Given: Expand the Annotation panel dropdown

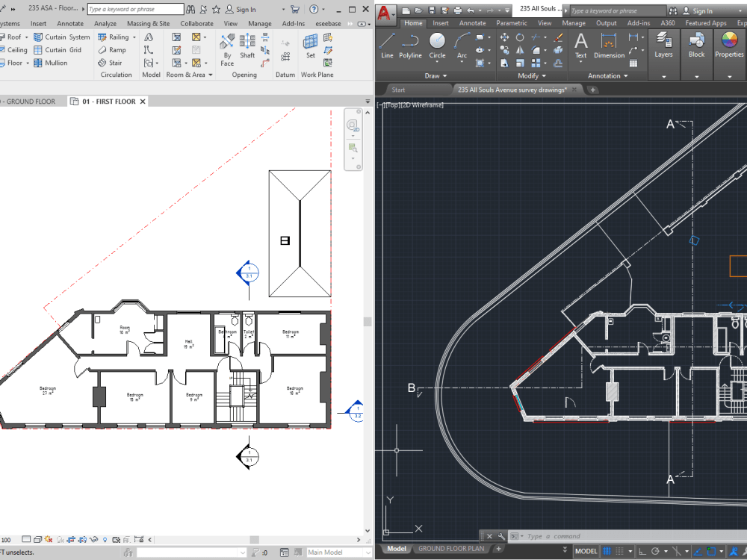Looking at the screenshot, I should pos(608,75).
